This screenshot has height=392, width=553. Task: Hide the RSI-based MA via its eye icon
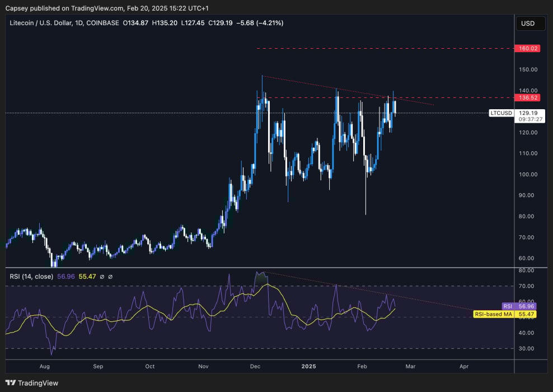point(110,276)
